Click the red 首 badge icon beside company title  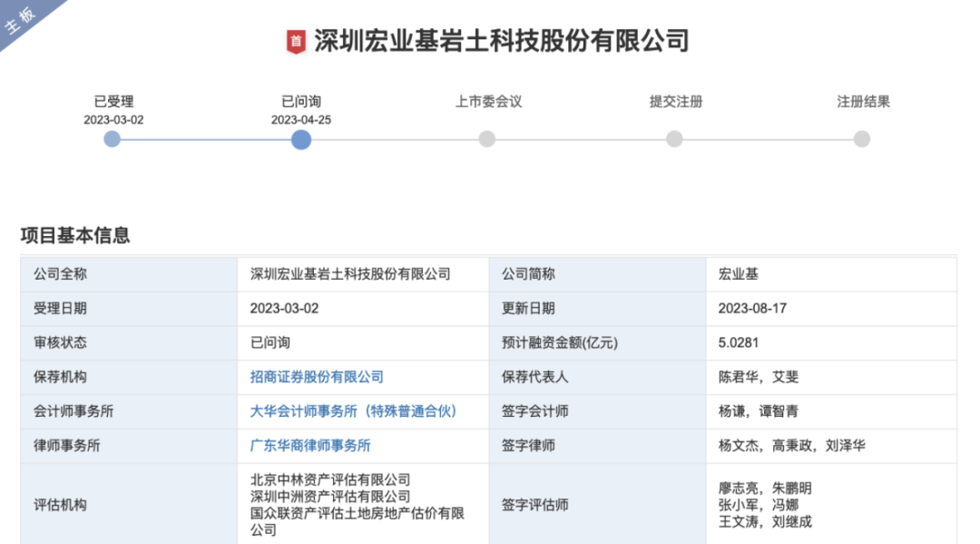pos(296,42)
